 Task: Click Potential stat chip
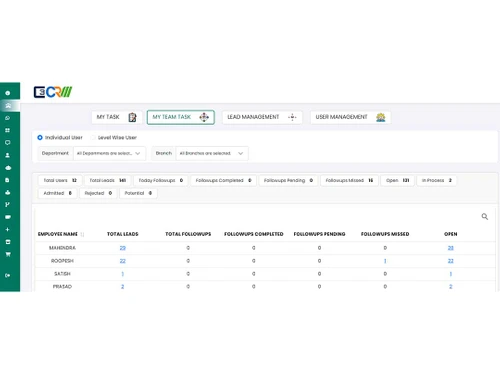point(138,193)
